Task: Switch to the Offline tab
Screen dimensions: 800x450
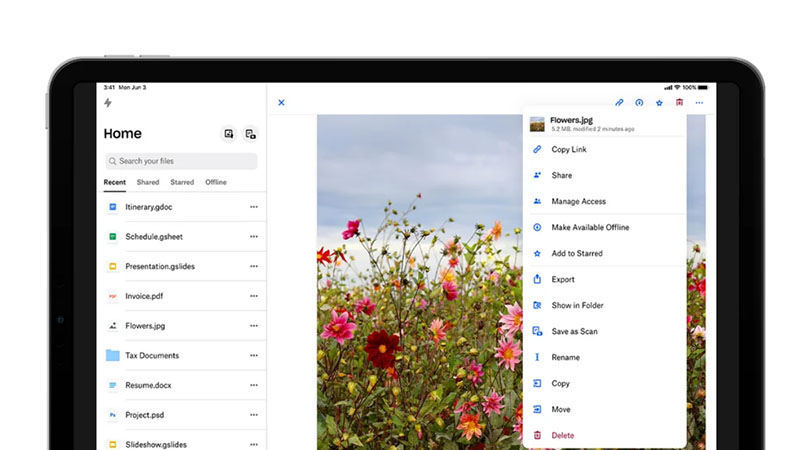Action: [x=216, y=182]
